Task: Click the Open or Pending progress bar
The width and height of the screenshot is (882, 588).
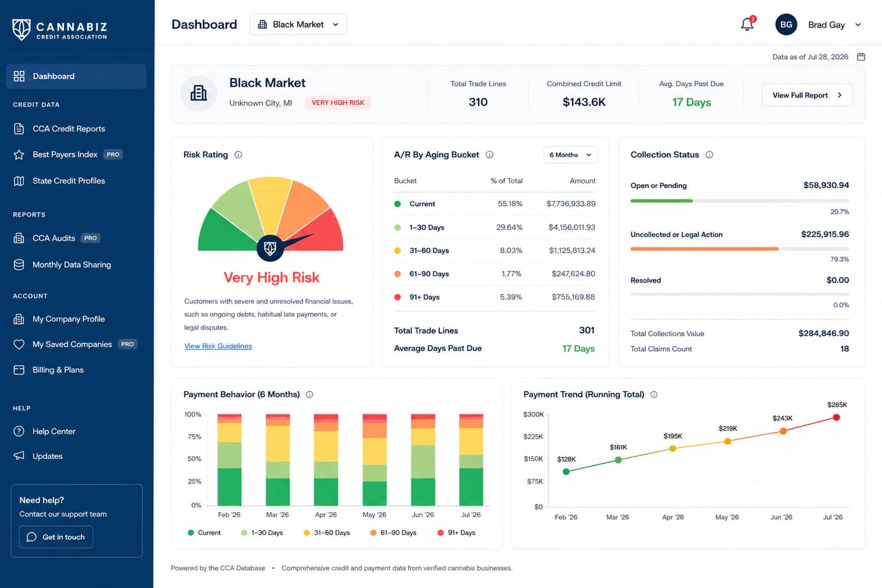Action: (x=740, y=201)
